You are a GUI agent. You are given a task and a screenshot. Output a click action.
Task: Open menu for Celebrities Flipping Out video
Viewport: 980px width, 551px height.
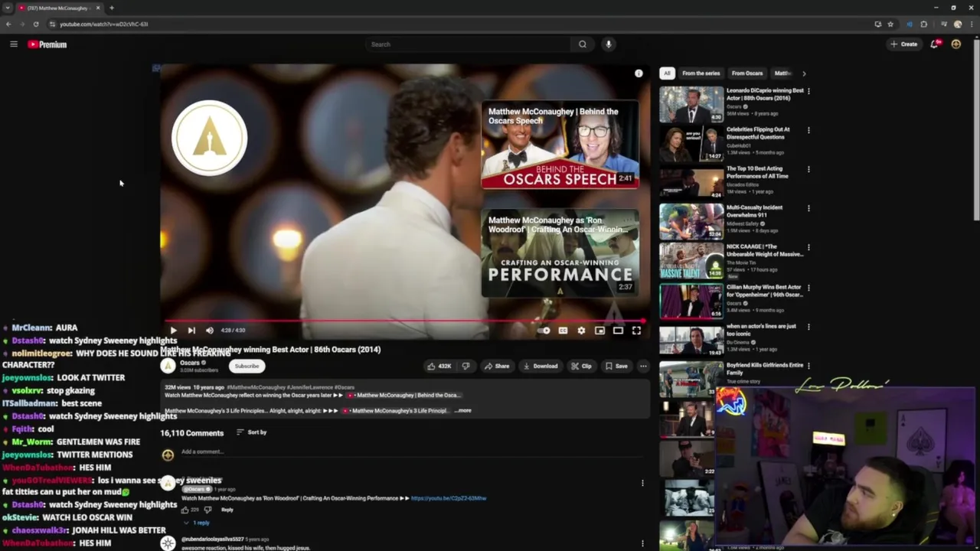tap(808, 130)
